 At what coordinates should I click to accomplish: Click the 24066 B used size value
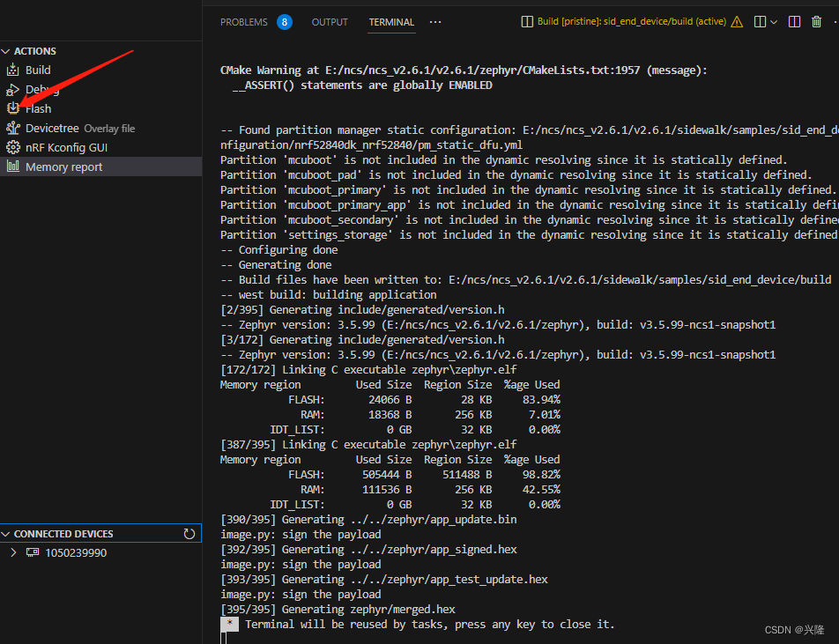coord(390,400)
